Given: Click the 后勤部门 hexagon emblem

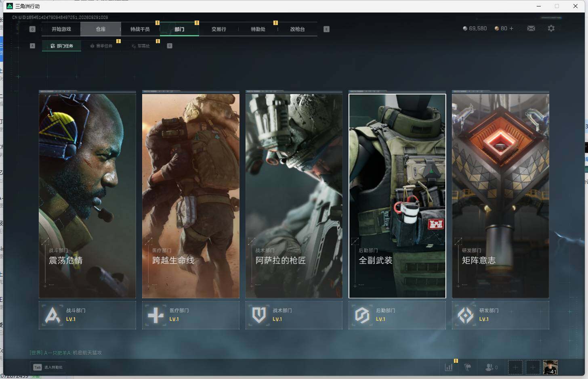Looking at the screenshot, I should tap(362, 315).
